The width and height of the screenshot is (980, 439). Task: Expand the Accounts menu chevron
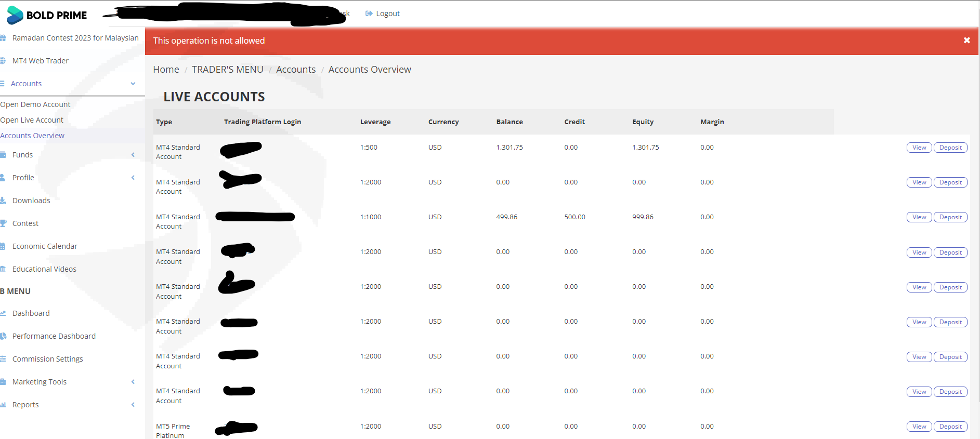tap(133, 84)
